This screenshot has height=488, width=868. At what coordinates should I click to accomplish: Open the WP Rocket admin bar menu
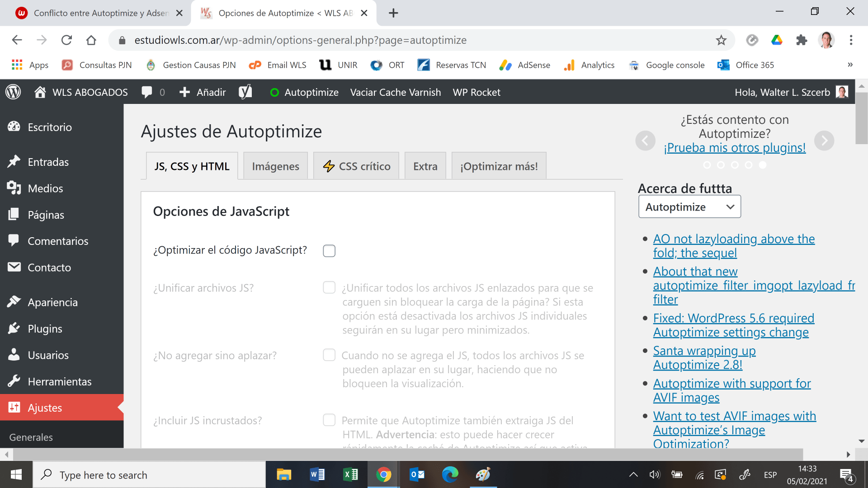click(x=476, y=92)
